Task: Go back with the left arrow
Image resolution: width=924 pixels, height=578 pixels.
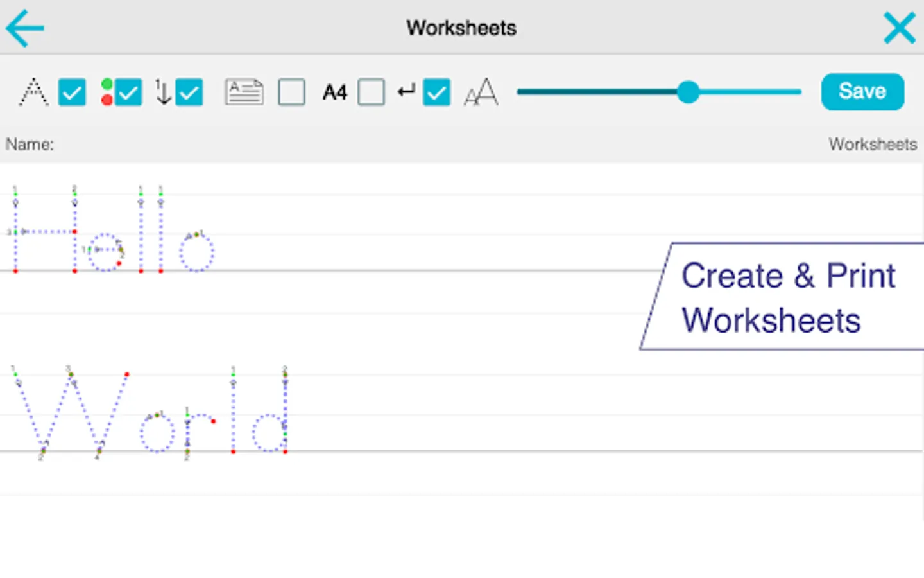Action: [x=24, y=28]
